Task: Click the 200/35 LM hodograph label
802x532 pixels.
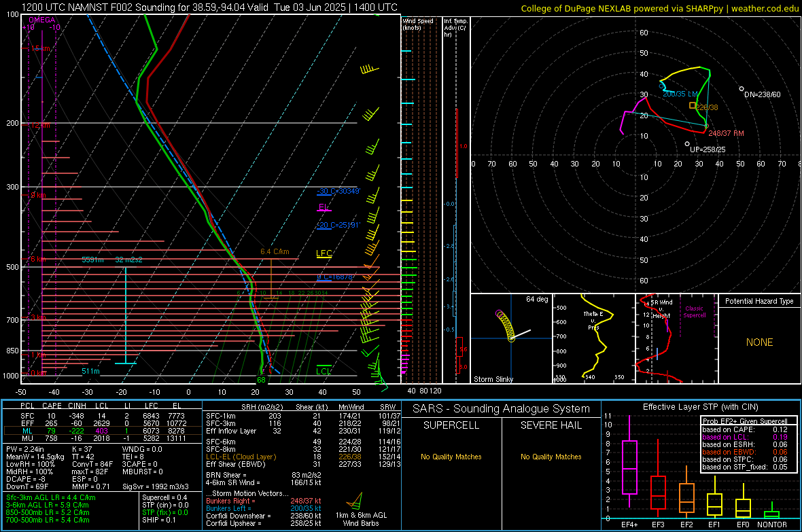Action: pyautogui.click(x=680, y=94)
